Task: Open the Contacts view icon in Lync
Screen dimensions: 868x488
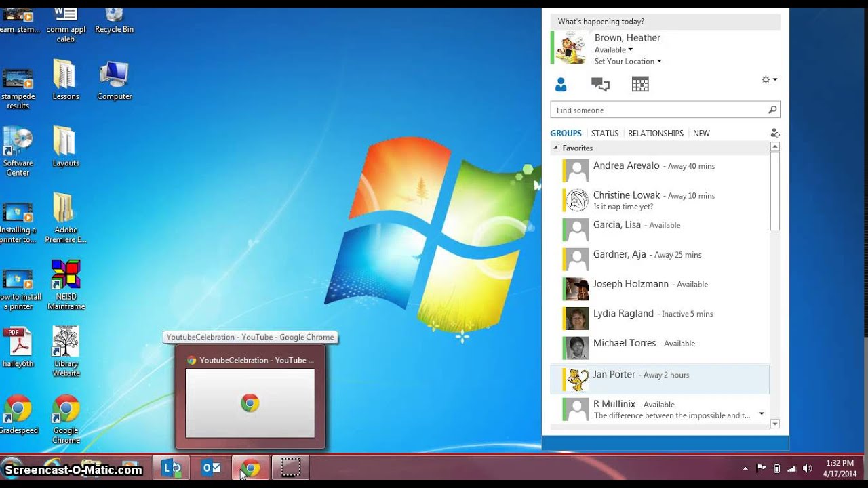Action: click(561, 85)
